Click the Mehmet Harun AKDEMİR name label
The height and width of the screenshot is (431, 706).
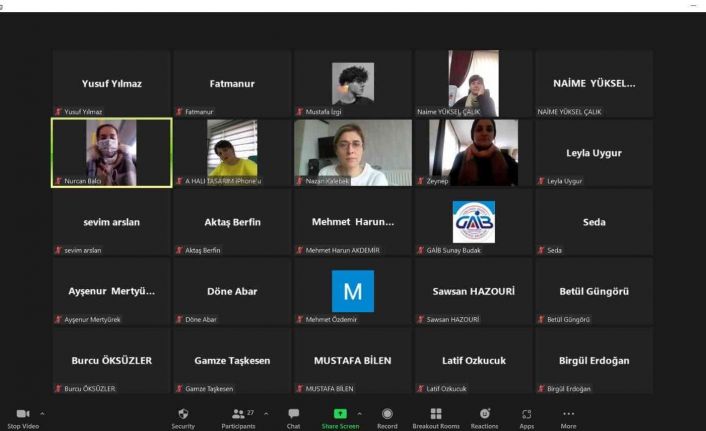(343, 250)
